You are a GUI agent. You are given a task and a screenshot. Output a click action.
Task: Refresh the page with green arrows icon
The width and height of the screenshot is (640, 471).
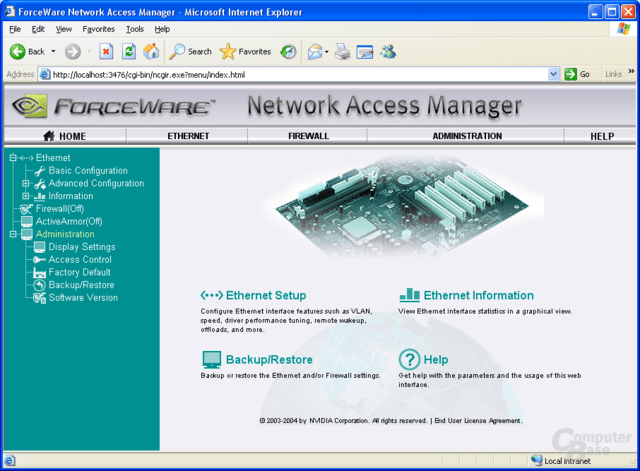[x=129, y=52]
